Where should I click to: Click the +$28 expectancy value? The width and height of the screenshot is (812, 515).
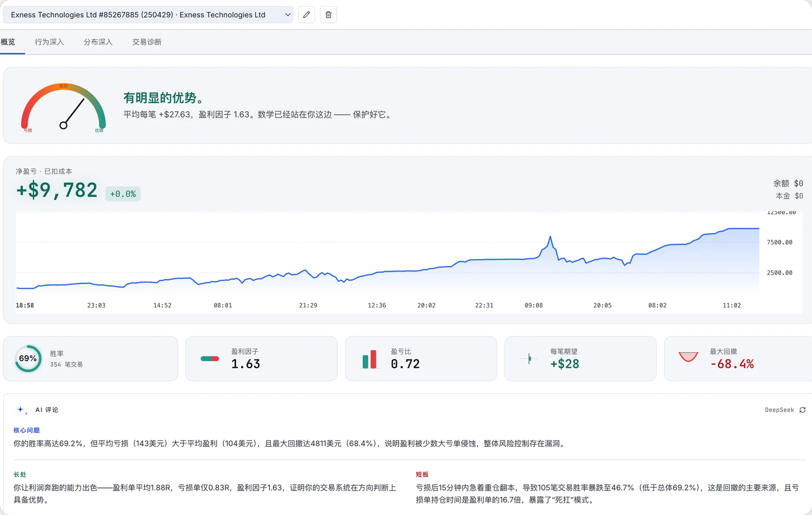pos(565,364)
